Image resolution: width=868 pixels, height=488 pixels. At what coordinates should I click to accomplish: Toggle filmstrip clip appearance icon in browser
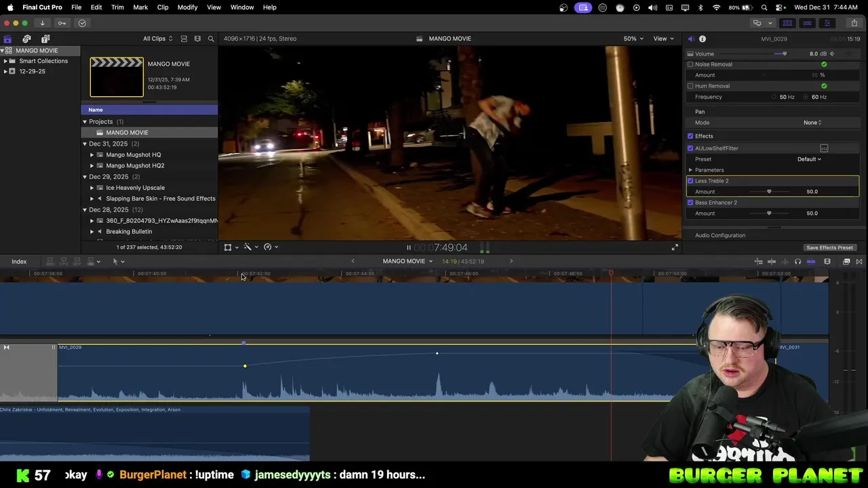[197, 39]
